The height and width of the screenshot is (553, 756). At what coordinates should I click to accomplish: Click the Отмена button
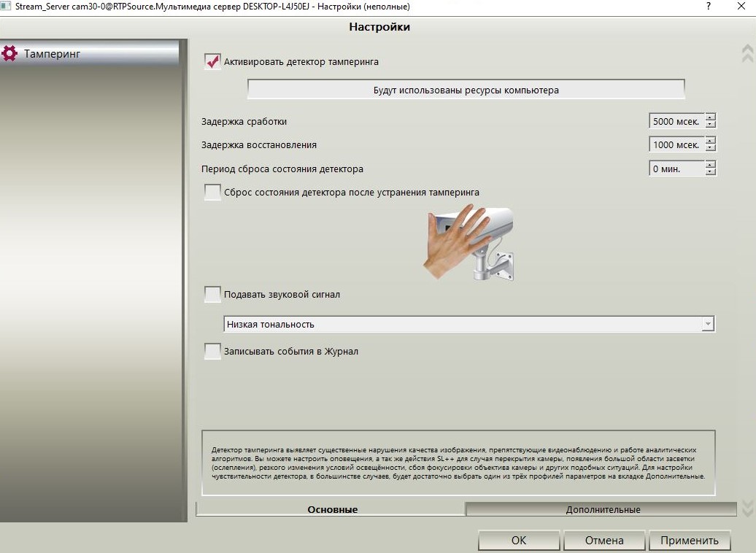[604, 541]
